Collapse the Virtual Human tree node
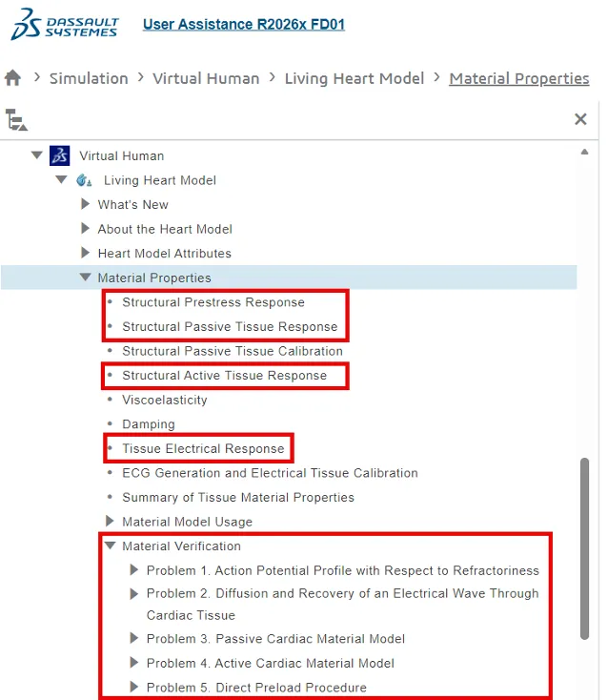 coord(37,155)
